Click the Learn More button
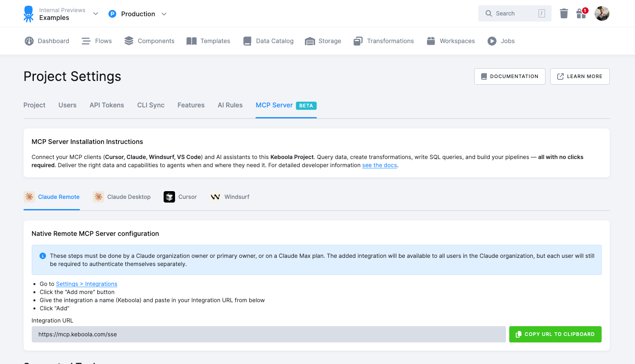 [580, 76]
